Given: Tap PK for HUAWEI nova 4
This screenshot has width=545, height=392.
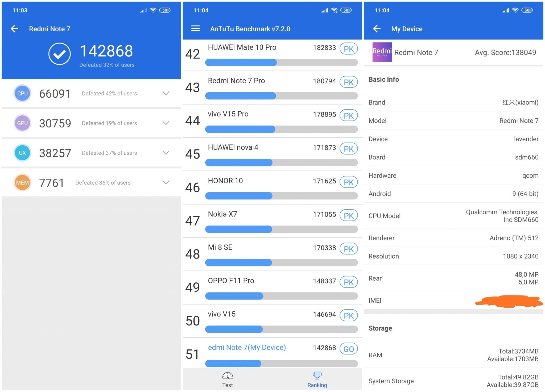Looking at the screenshot, I should [x=349, y=149].
